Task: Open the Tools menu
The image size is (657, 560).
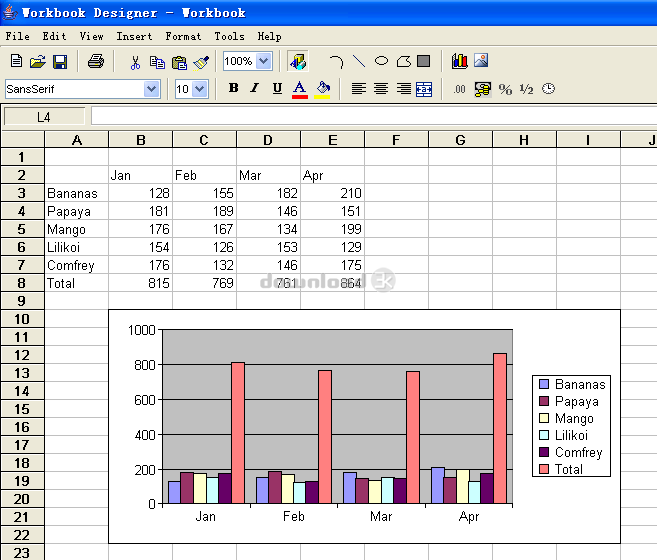Action: (230, 36)
